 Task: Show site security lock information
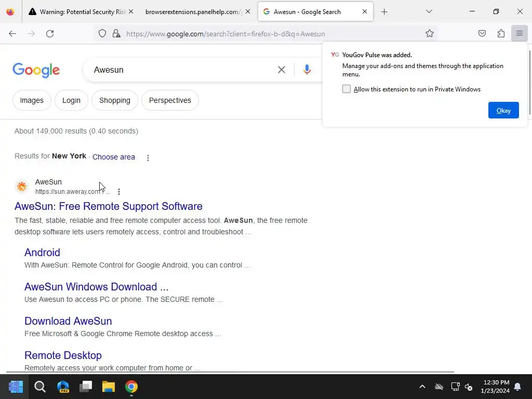click(x=116, y=34)
